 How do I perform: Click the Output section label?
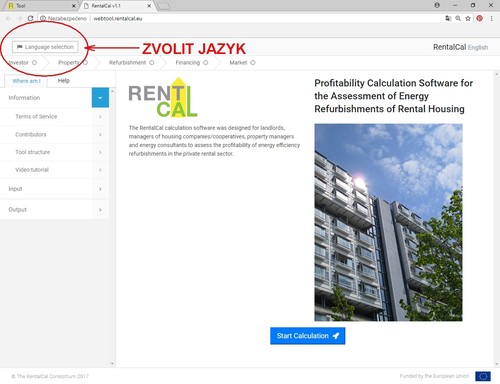(x=17, y=210)
